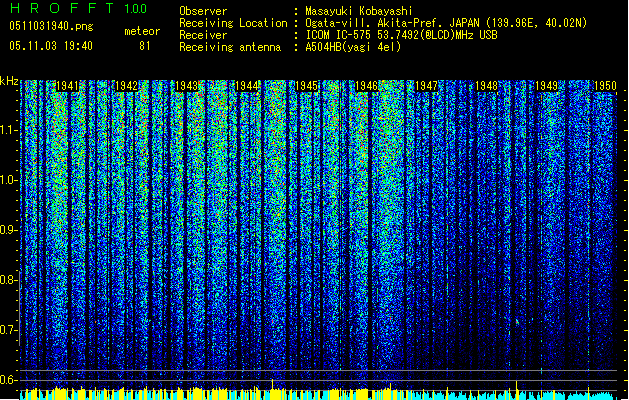
Task: Click observer name Masayuki Kobayashi
Action: [x=359, y=11]
